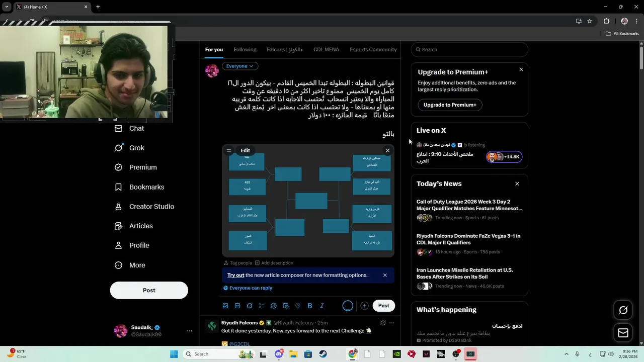Dismiss the article composer banner
644x362 pixels.
point(385,275)
